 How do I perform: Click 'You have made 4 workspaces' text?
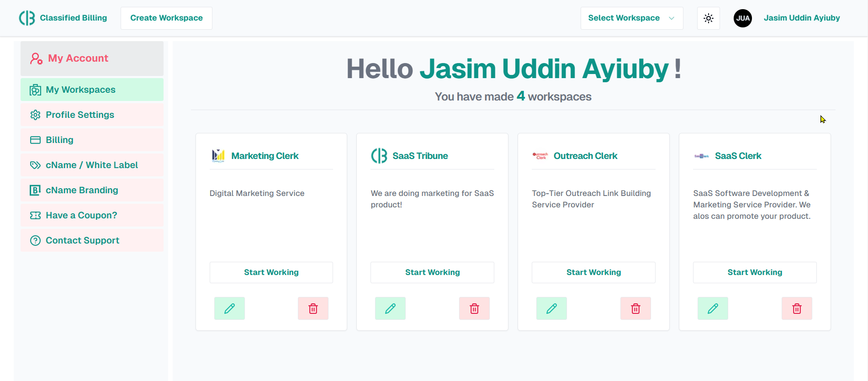[513, 96]
